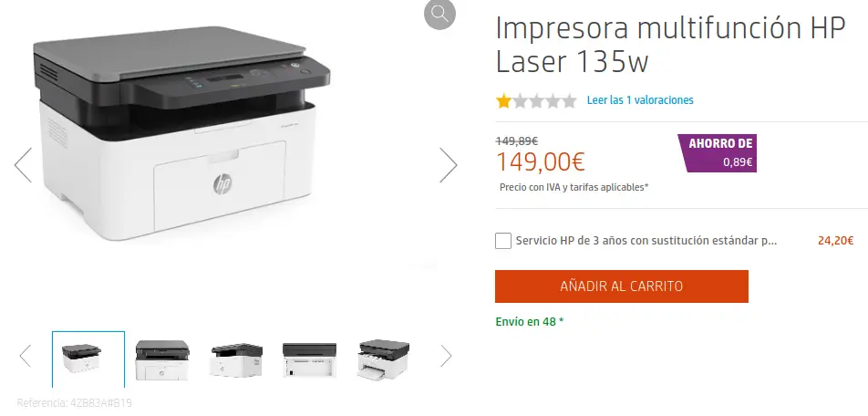Click the Ahorro de 0,89€ savings badge
This screenshot has height=416, width=868.
718,153
